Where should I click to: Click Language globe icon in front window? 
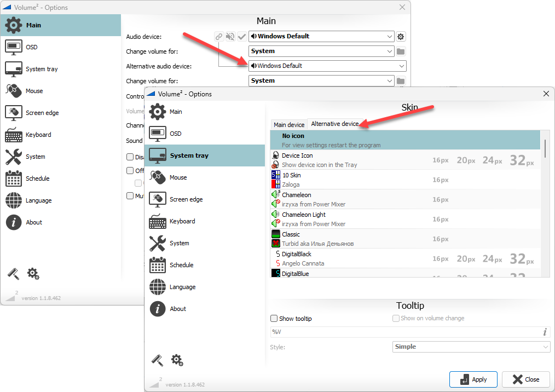[158, 287]
